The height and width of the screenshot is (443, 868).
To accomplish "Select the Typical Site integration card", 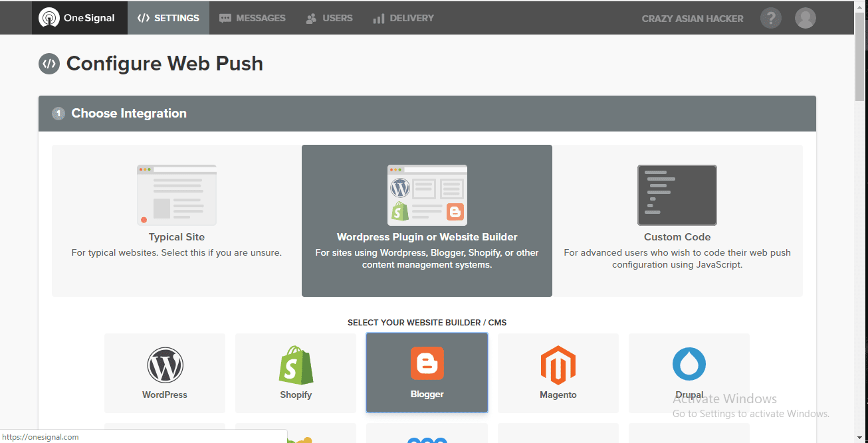I will [177, 221].
